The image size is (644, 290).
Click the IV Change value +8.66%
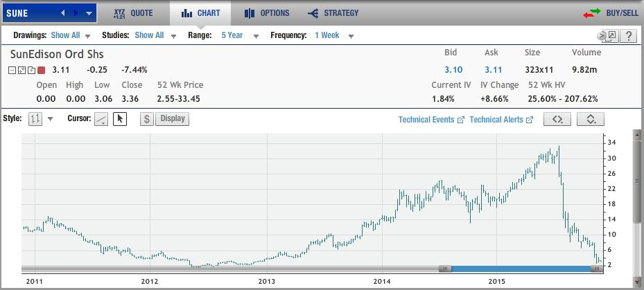[x=494, y=99]
